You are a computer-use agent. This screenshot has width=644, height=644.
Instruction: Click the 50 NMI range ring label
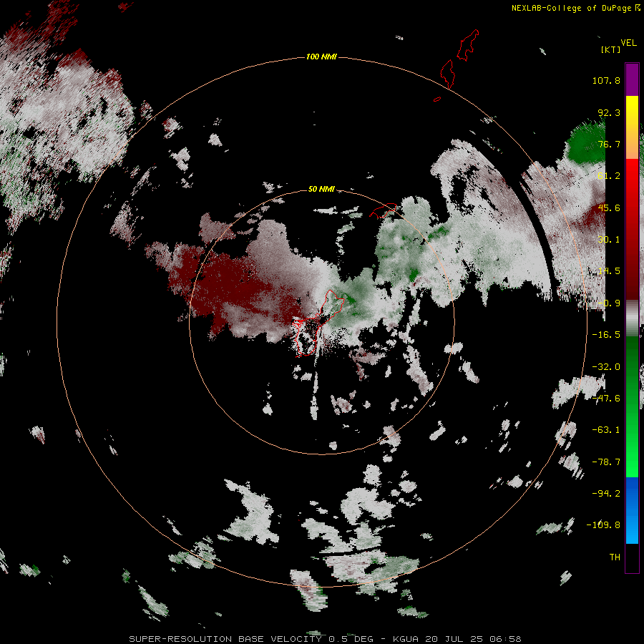point(321,189)
